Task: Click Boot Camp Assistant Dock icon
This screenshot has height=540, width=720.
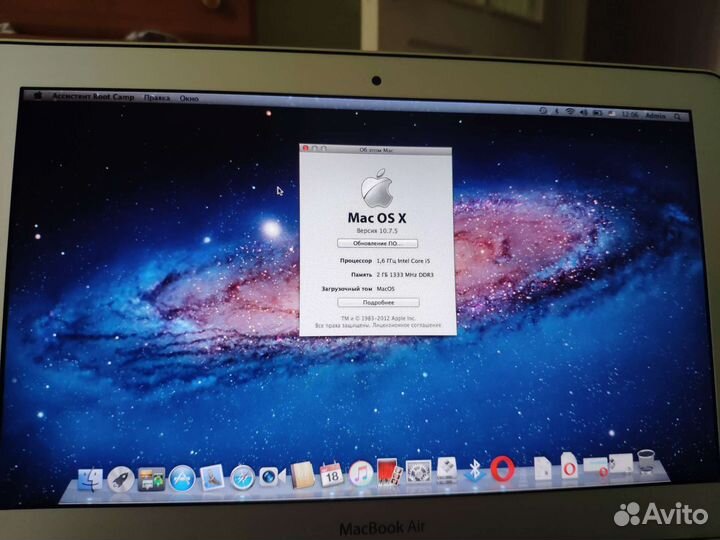Action: 447,470
